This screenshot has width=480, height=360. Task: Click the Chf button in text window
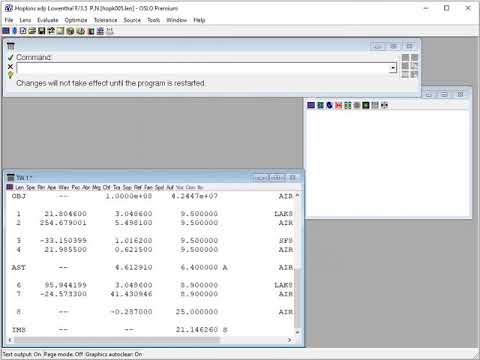coord(107,187)
